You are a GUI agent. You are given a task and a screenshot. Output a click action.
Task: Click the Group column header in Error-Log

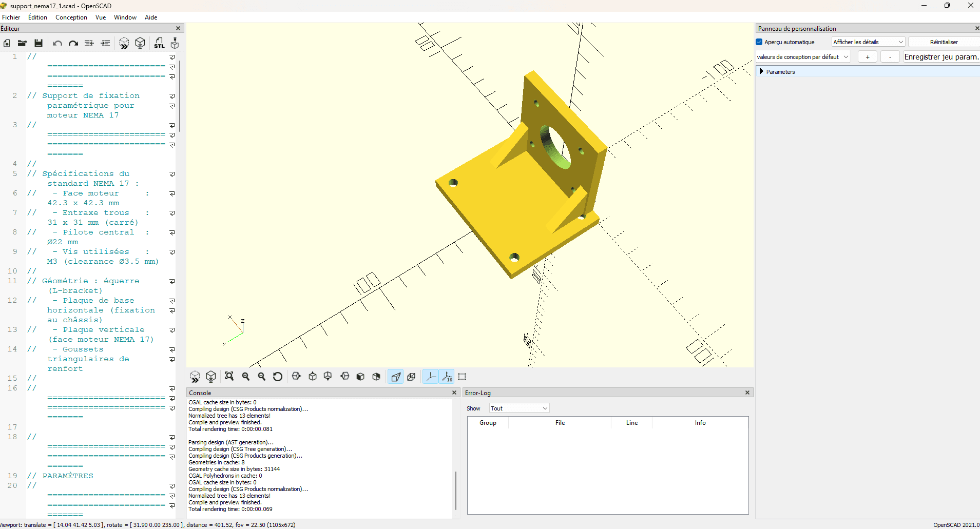tap(488, 423)
